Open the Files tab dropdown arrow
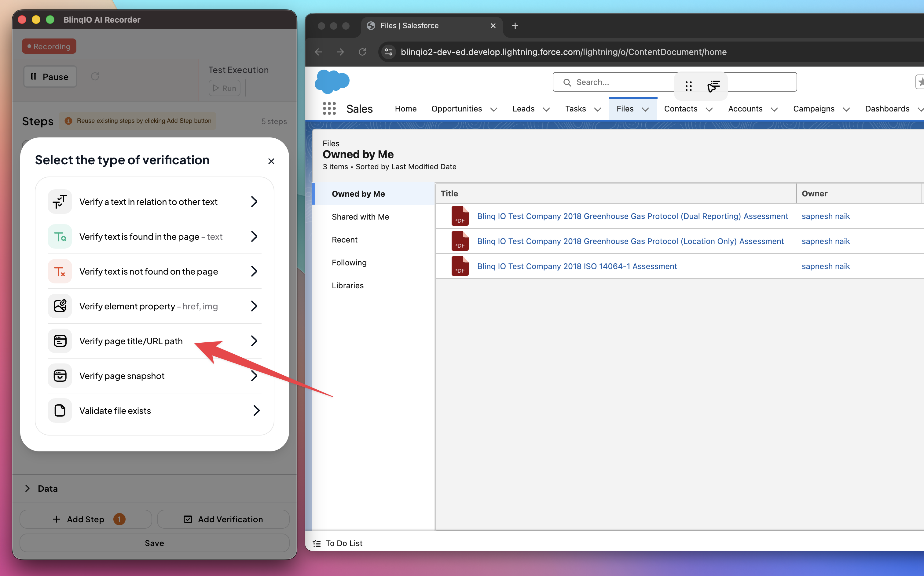924x576 pixels. (645, 109)
